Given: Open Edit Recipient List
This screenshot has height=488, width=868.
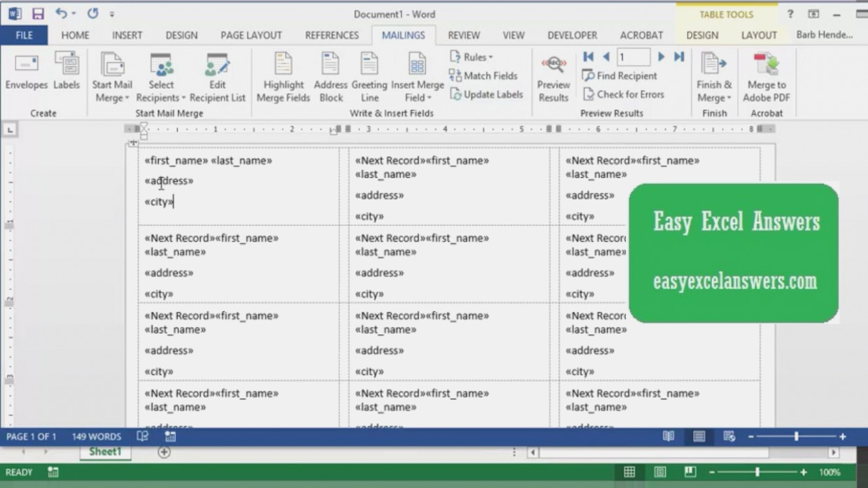Looking at the screenshot, I should point(218,77).
